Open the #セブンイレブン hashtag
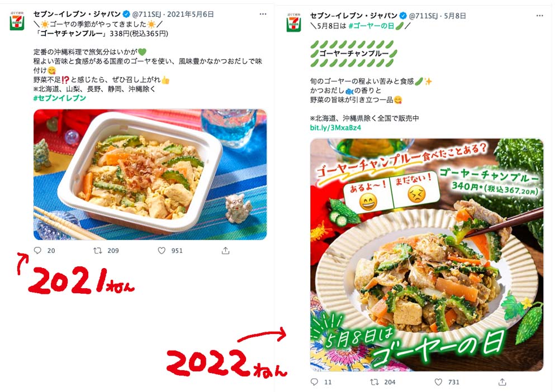This screenshot has height=392, width=559. pos(60,98)
